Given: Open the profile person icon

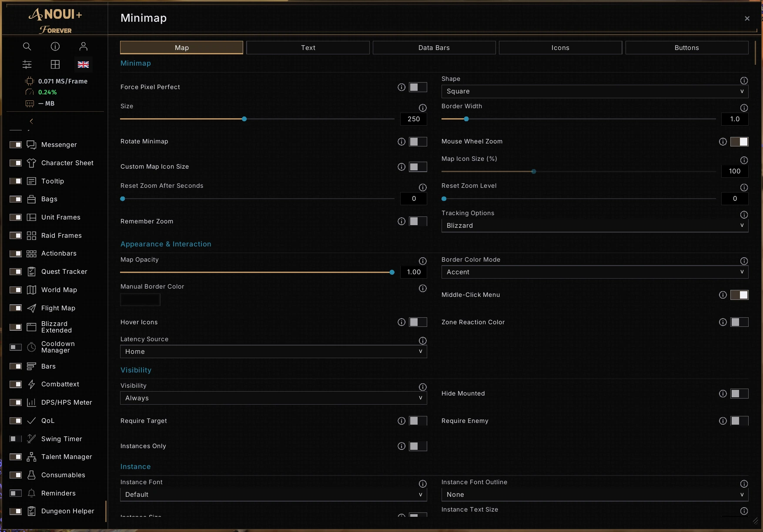Looking at the screenshot, I should 84,47.
